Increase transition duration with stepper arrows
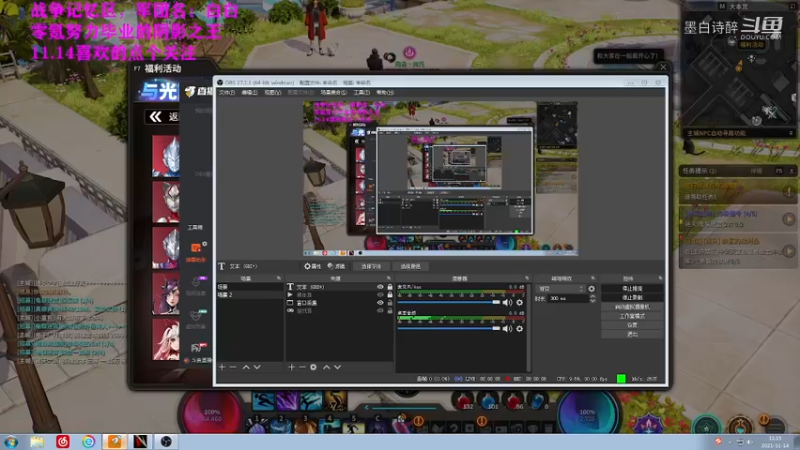This screenshot has height=450, width=800. click(592, 297)
